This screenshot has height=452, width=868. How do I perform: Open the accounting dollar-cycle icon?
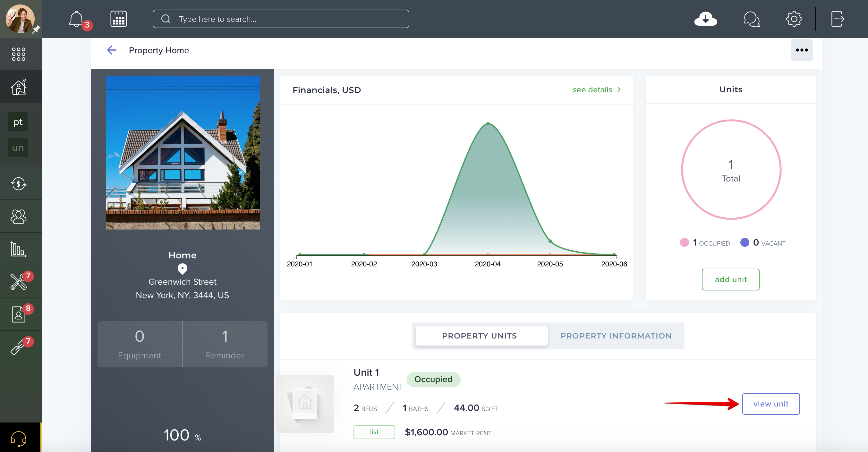[19, 184]
